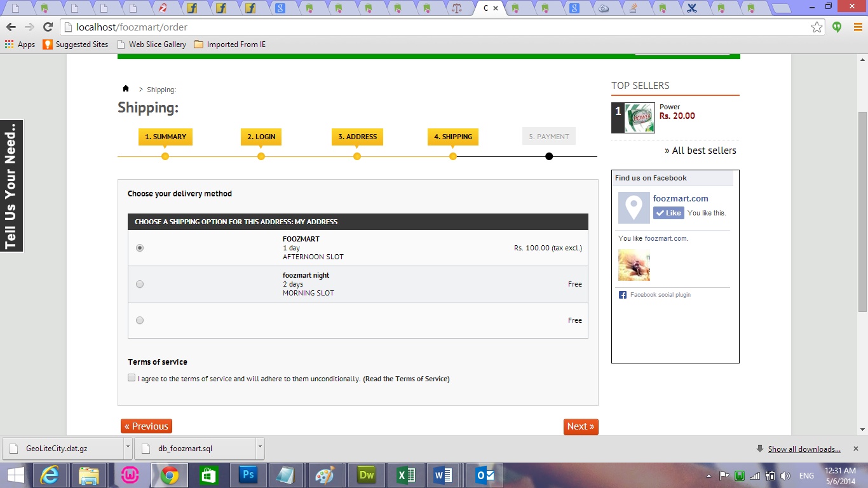Switch to the cloud icon browser tab
The width and height of the screenshot is (868, 488).
tap(604, 9)
